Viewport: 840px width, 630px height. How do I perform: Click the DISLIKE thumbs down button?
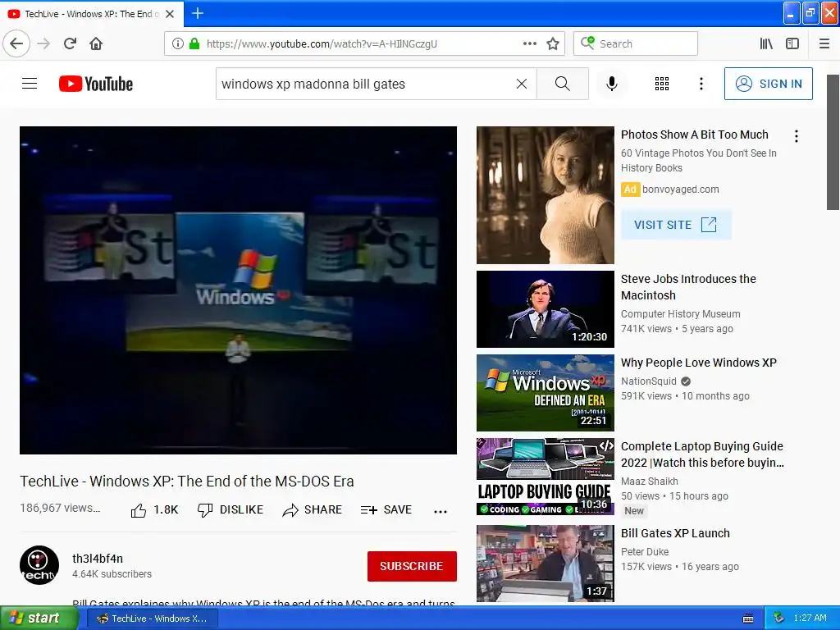coord(231,510)
